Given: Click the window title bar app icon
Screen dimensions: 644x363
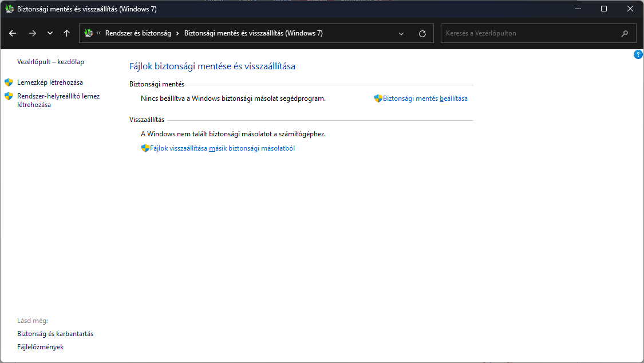Looking at the screenshot, I should click(9, 9).
